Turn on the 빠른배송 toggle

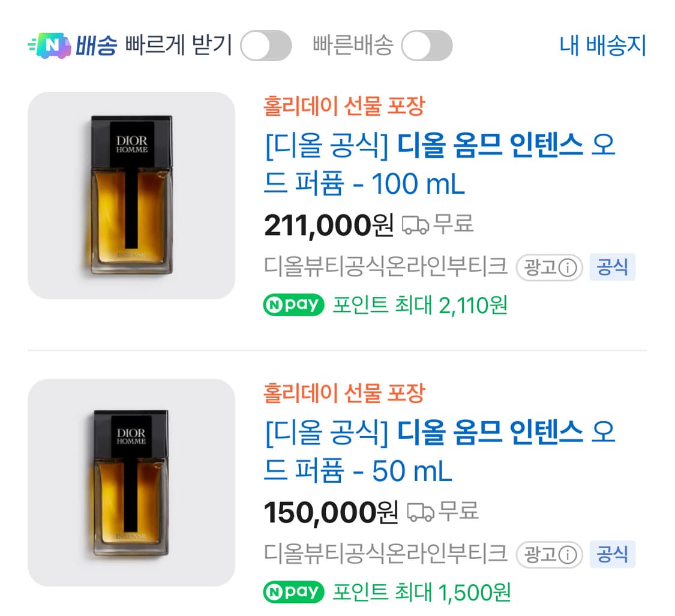point(427,44)
